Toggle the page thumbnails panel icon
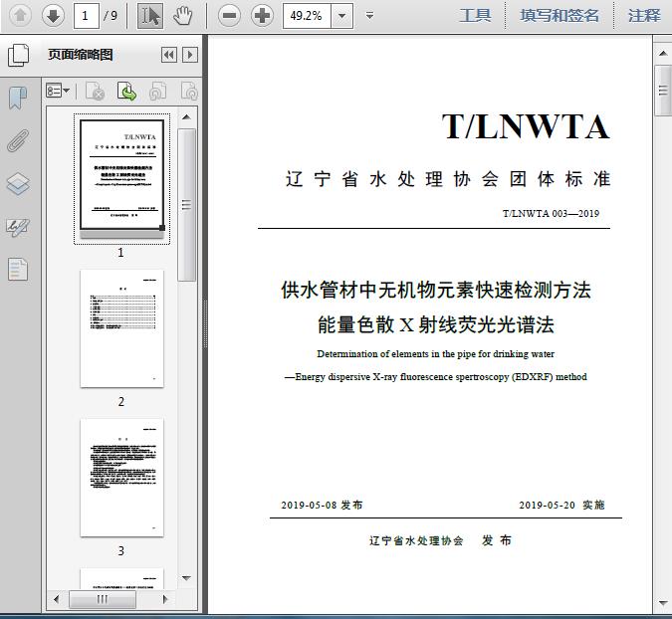Image resolution: width=672 pixels, height=619 pixels. [18, 55]
